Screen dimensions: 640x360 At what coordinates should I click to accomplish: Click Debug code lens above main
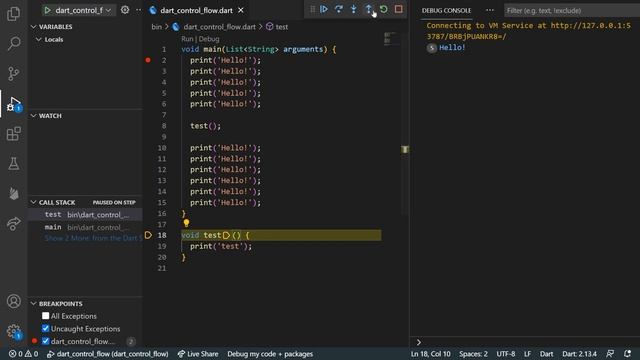click(x=209, y=39)
